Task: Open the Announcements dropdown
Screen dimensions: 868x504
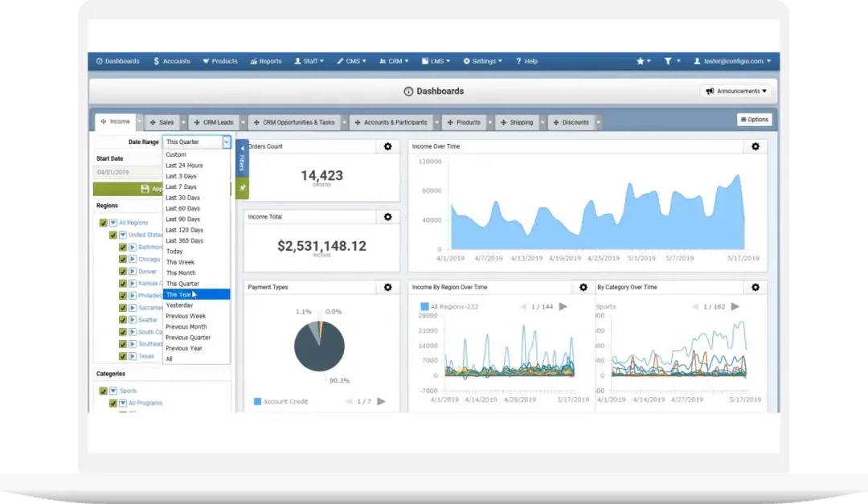Action: click(x=736, y=92)
